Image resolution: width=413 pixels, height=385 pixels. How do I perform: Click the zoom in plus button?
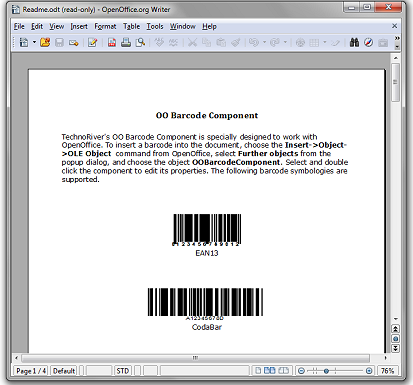click(x=369, y=371)
